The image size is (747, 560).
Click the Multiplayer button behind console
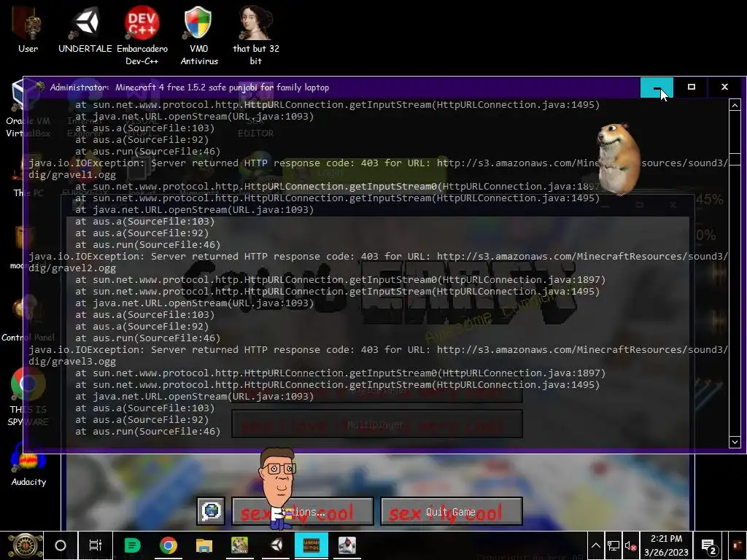pos(377,424)
